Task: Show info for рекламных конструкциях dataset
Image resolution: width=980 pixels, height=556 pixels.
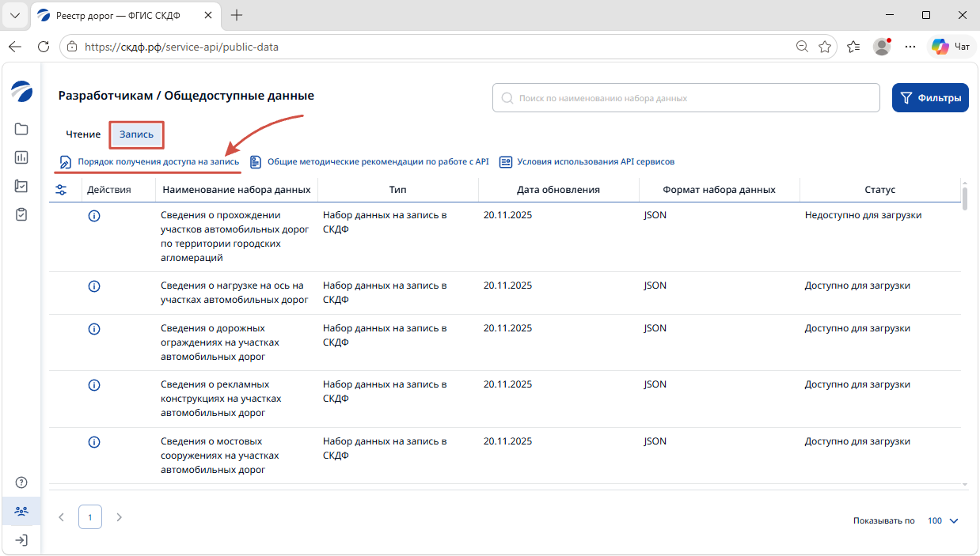Action: point(94,384)
